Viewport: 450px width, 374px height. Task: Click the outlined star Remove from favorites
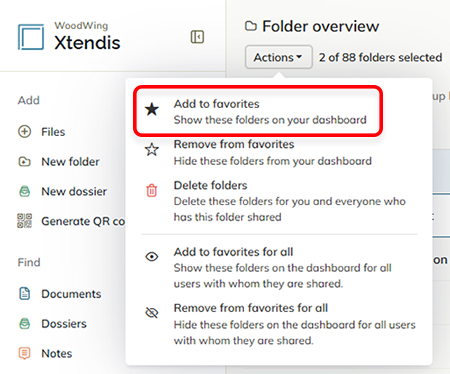point(152,149)
